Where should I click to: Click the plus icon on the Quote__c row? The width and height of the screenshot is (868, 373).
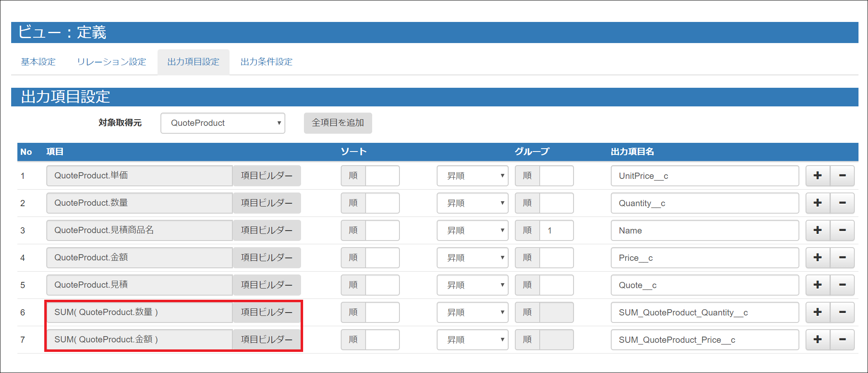tap(818, 285)
